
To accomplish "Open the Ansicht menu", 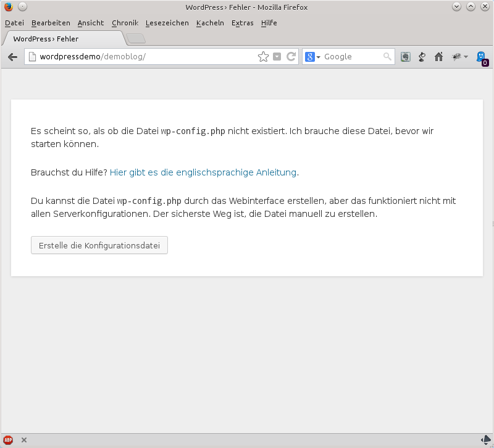I will pyautogui.click(x=91, y=23).
